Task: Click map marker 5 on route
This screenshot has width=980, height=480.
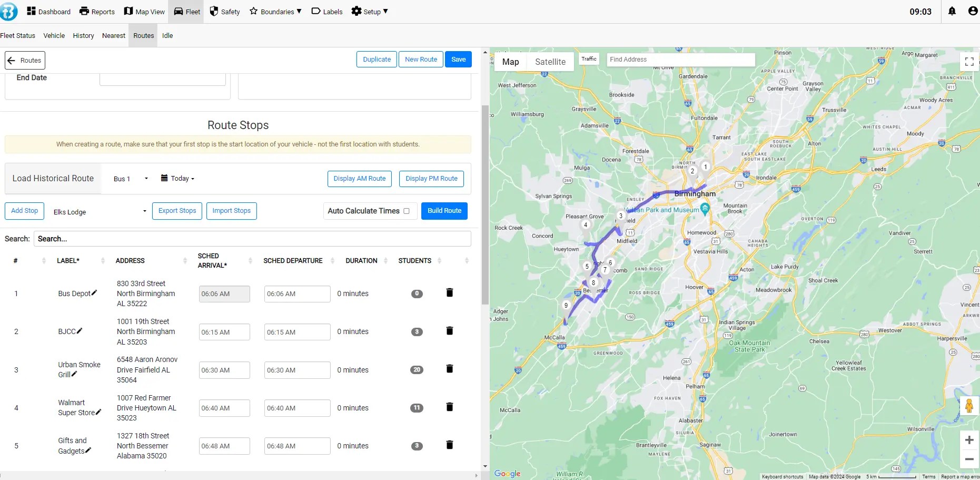Action: pyautogui.click(x=587, y=267)
